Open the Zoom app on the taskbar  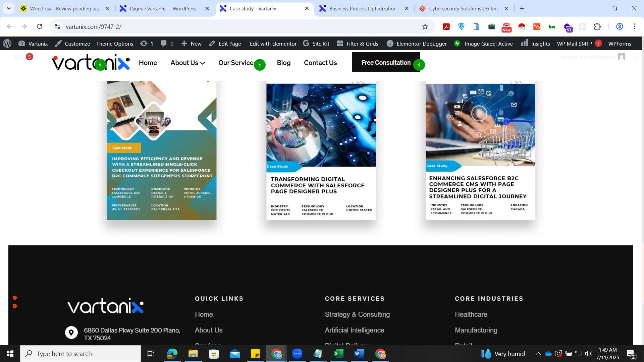(x=297, y=354)
